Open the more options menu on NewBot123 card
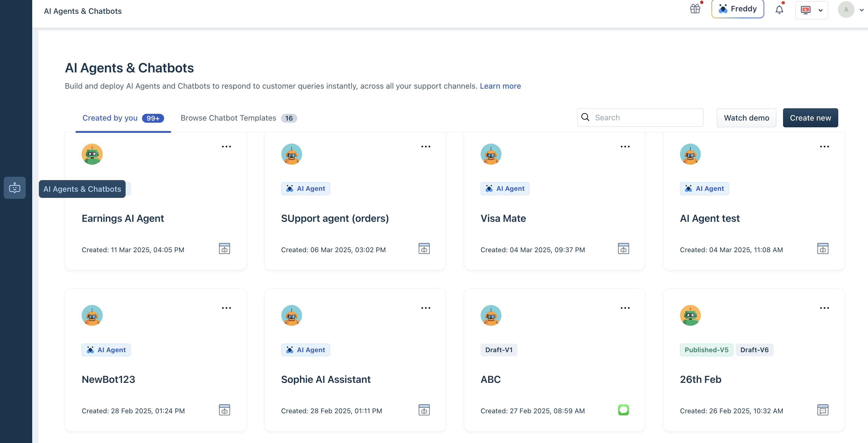The image size is (868, 443). 226,308
